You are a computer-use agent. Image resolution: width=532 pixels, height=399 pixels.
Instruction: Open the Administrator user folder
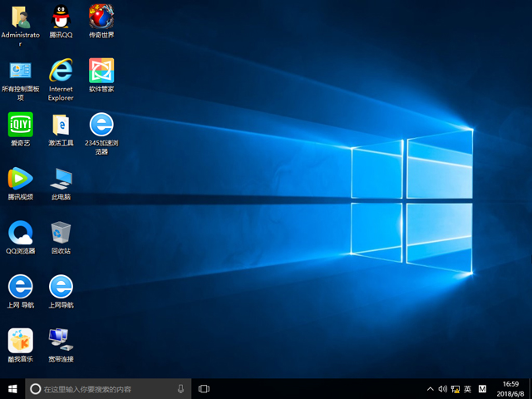click(x=20, y=17)
